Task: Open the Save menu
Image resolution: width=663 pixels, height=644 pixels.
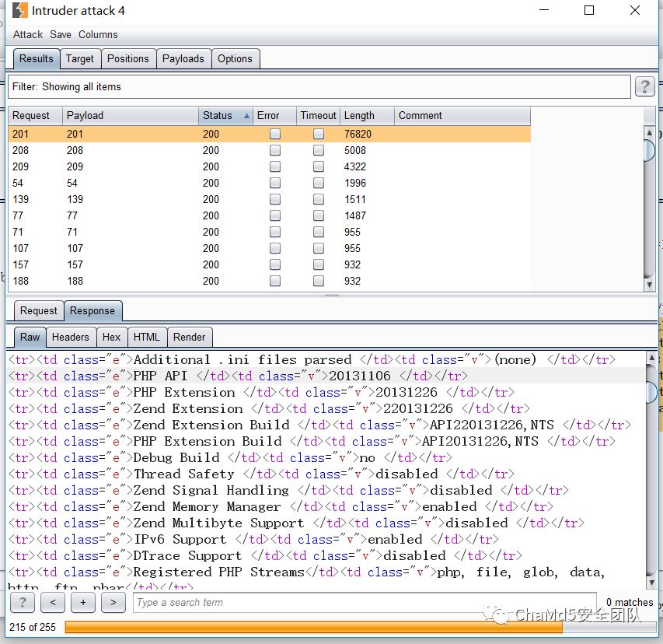Action: [61, 35]
